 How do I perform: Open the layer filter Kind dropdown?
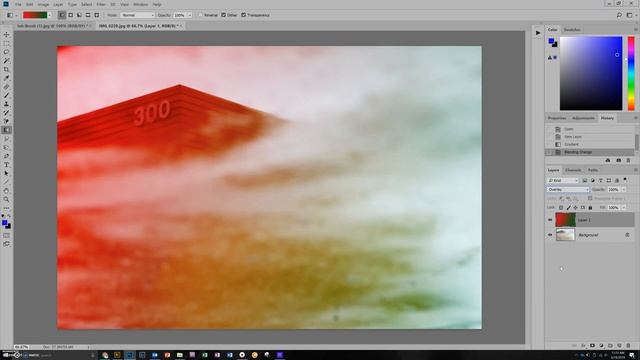click(563, 180)
